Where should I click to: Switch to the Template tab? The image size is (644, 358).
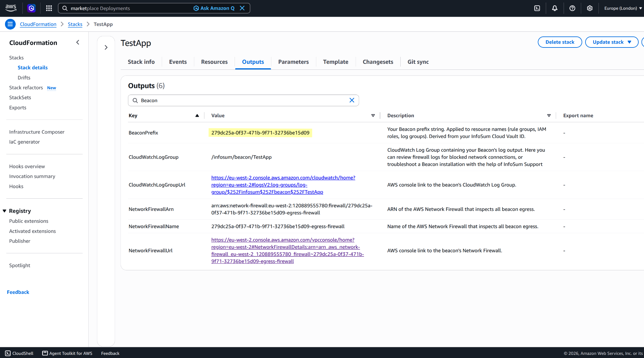[336, 62]
